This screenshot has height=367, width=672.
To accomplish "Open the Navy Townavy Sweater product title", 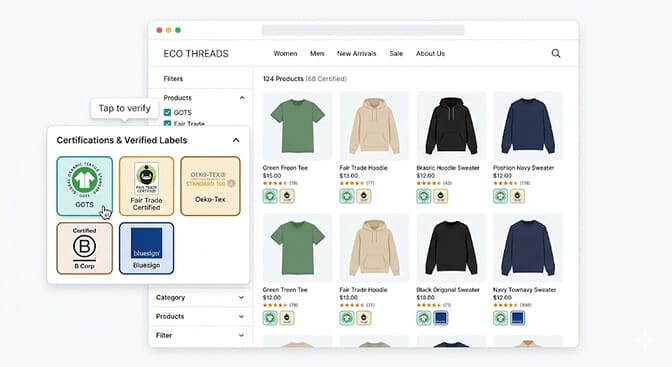I will (x=525, y=290).
